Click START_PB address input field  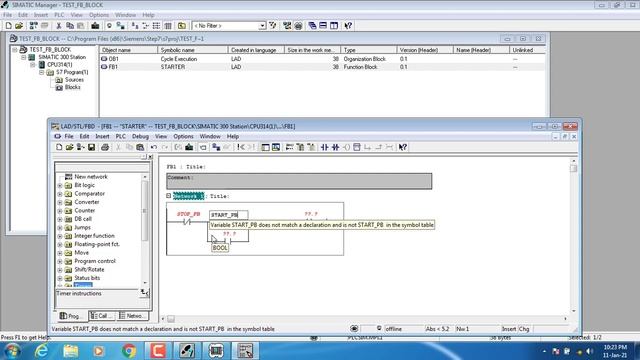229,215
